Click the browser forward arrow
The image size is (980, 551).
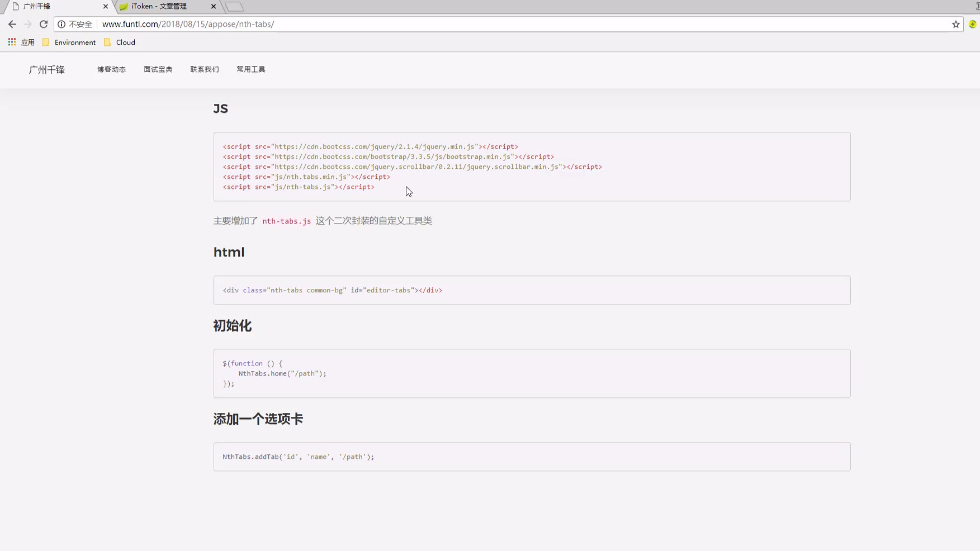28,24
